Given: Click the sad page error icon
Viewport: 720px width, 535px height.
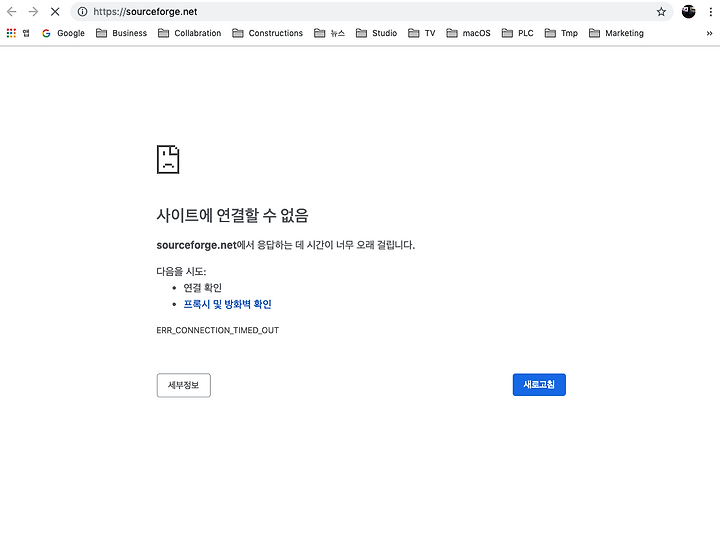Looking at the screenshot, I should (x=168, y=159).
